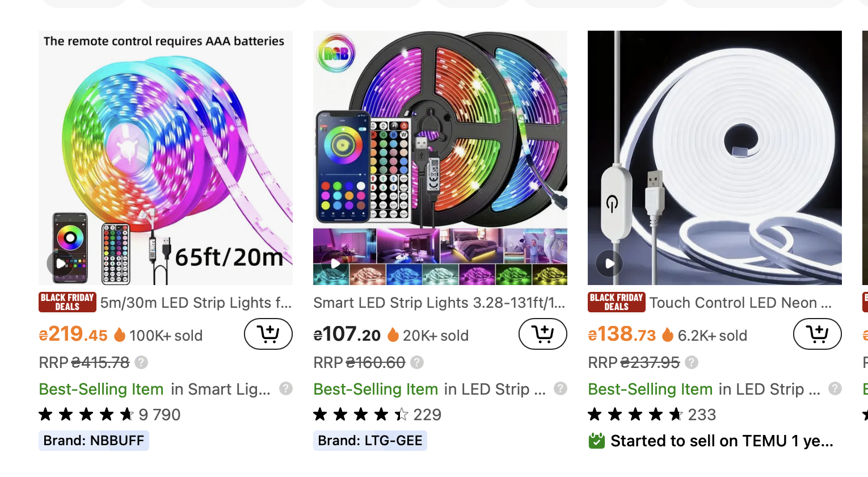Add Smart LED Strip Lights to cart
This screenshot has height=477, width=868.
[x=542, y=334]
